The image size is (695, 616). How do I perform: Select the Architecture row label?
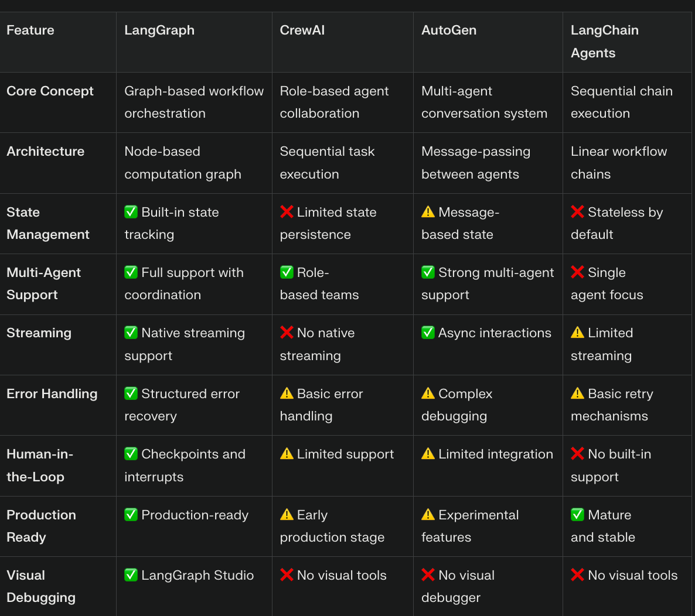46,152
